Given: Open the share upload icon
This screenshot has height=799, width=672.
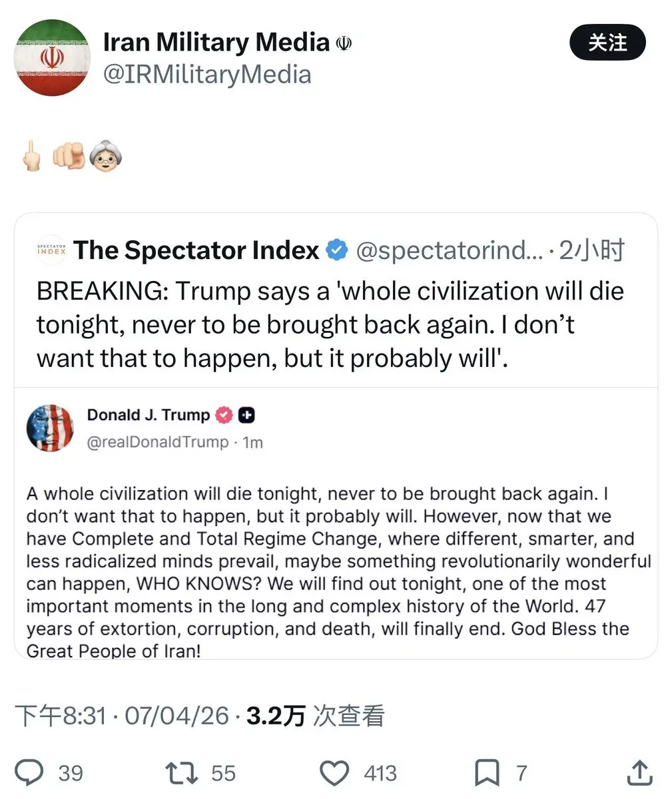Looking at the screenshot, I should pyautogui.click(x=639, y=772).
